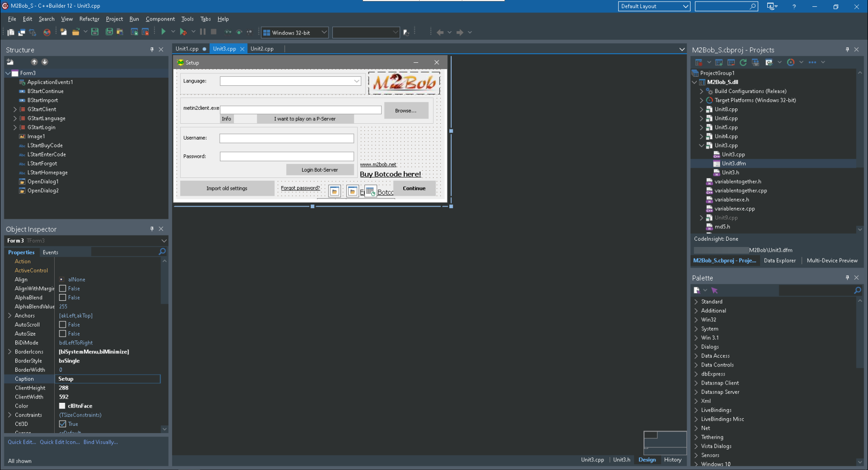
Task: Click the New Items toolbar icon
Action: coord(63,32)
